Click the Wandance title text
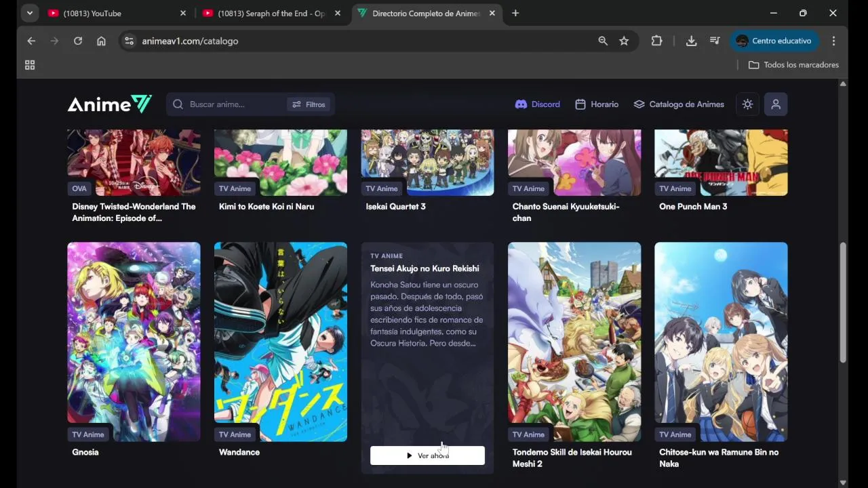868x488 pixels. coord(239,452)
